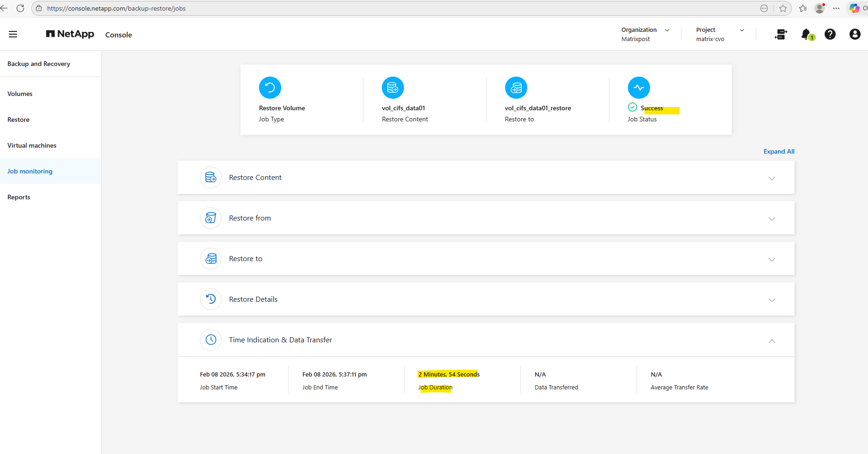
Task: Click the Restore Volume job type icon
Action: pos(270,88)
